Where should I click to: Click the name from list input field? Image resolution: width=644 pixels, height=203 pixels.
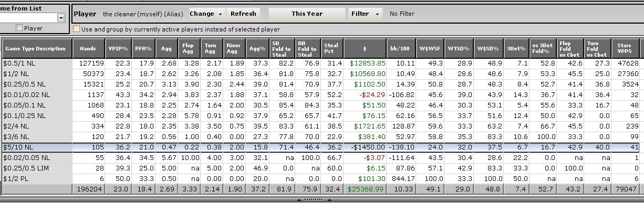pos(28,18)
